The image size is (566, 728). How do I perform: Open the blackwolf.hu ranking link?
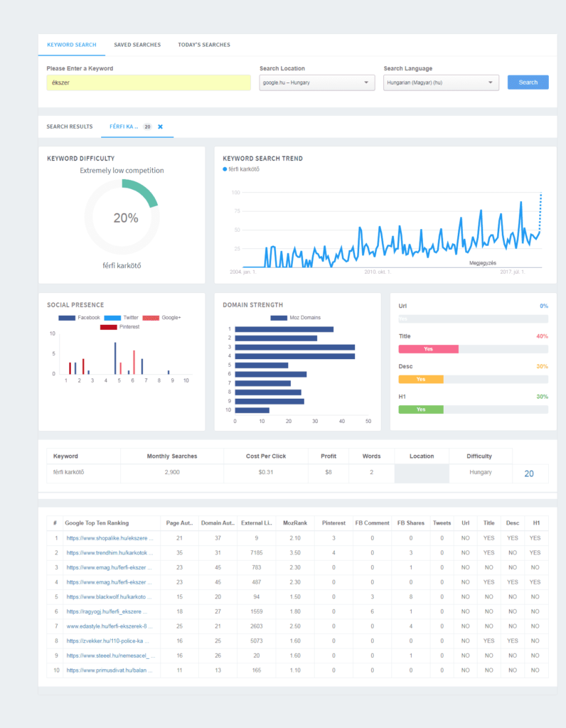coord(110,596)
